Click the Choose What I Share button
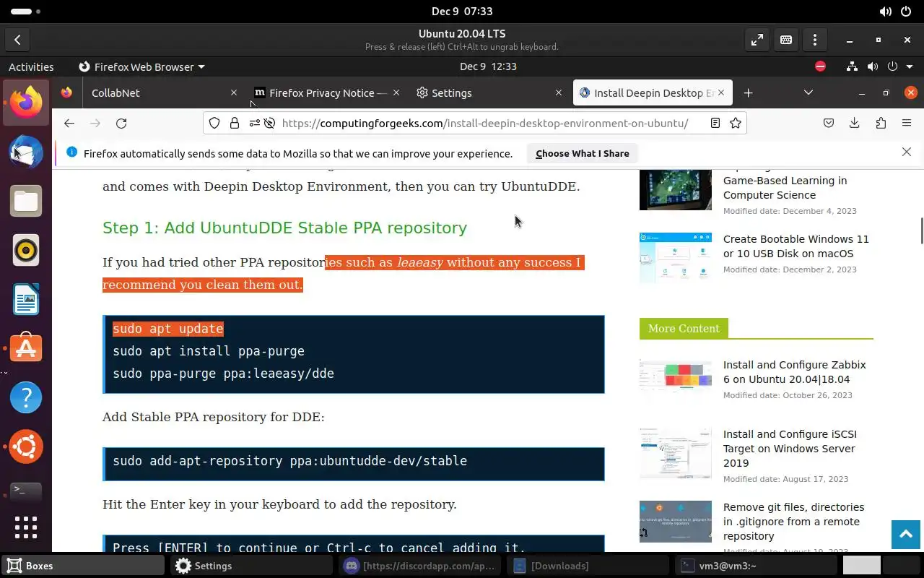This screenshot has height=578, width=924. 583,153
